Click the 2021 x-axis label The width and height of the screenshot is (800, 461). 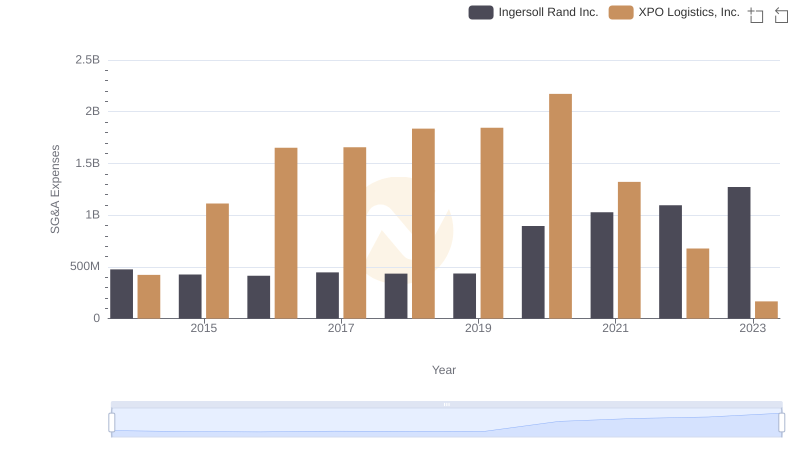click(615, 328)
